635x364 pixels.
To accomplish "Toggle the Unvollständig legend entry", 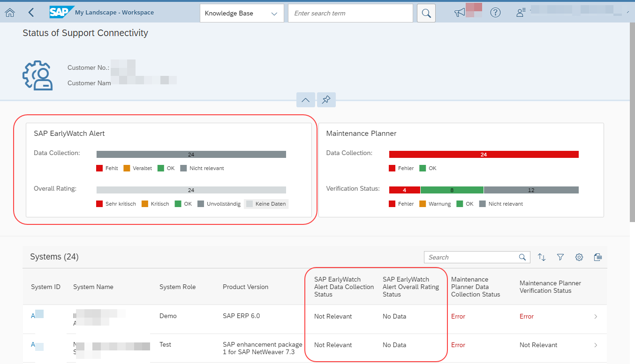I will pos(219,204).
